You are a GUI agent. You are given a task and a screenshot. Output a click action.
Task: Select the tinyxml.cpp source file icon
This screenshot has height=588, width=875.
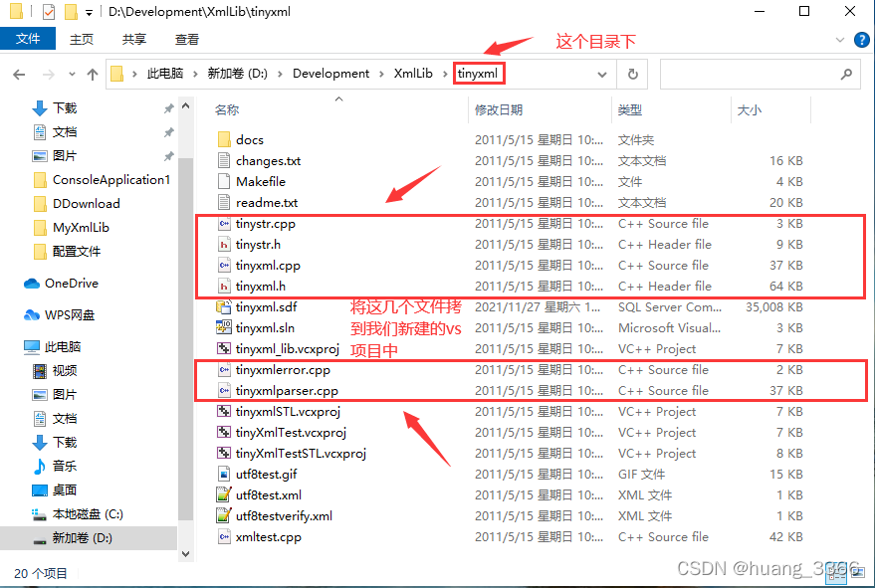pos(224,266)
